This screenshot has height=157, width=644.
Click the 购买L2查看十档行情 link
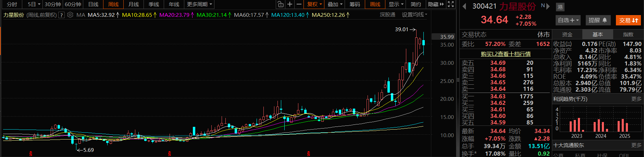point(506,54)
